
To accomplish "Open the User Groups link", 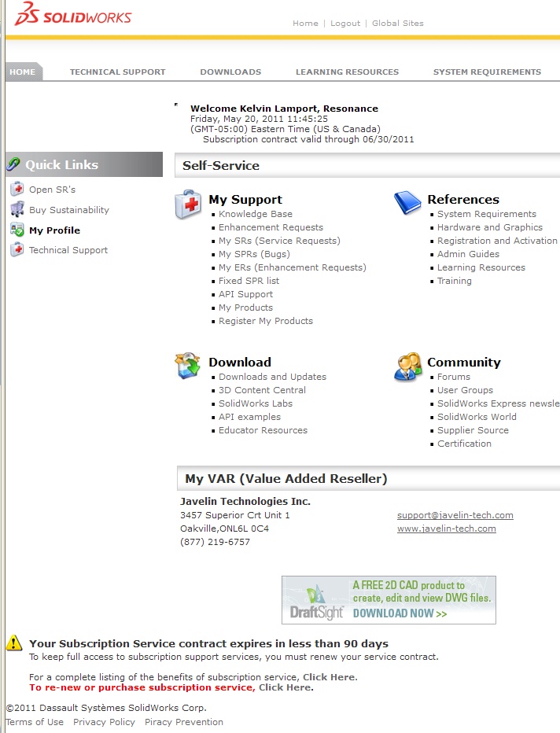I will point(465,390).
